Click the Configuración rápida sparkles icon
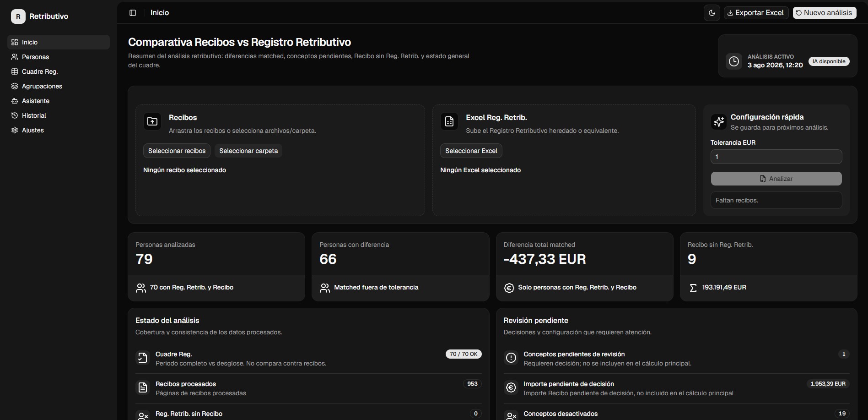868x420 pixels. tap(719, 121)
